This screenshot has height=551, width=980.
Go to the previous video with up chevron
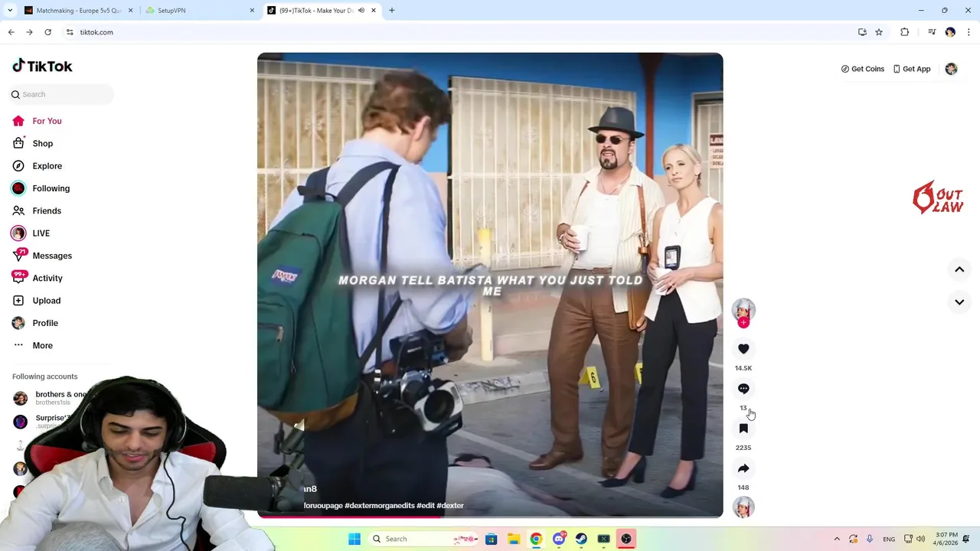coord(959,269)
